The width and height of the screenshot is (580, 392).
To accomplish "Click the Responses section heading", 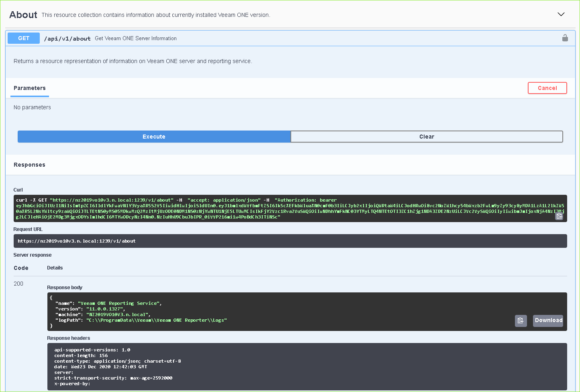I will tap(29, 165).
